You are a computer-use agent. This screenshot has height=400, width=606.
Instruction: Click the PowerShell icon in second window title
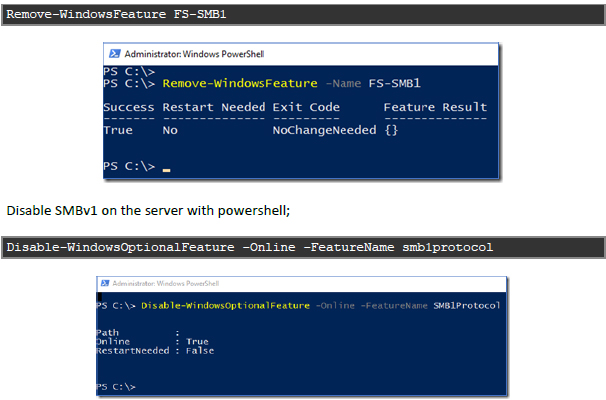pos(105,283)
